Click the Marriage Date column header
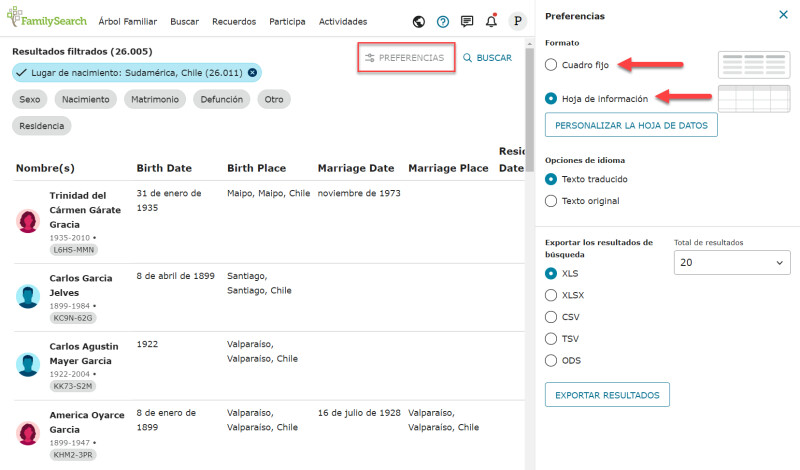Screen dimensions: 800x470 [356, 168]
